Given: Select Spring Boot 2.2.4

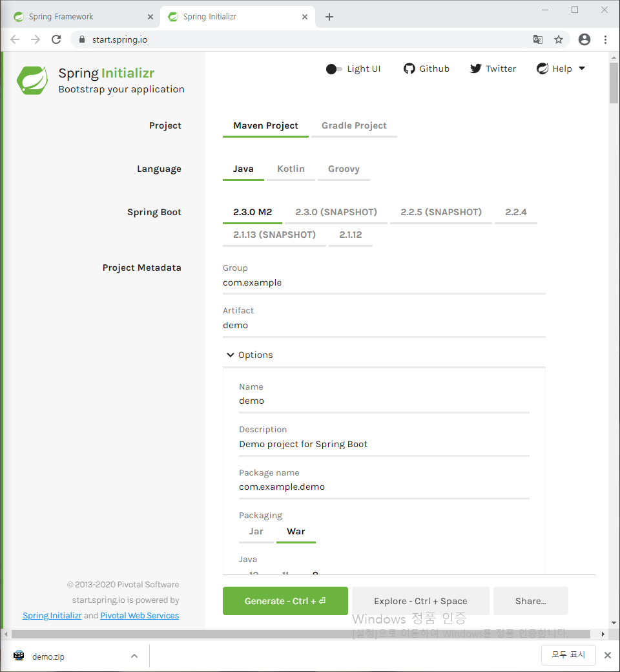Looking at the screenshot, I should [x=516, y=213].
